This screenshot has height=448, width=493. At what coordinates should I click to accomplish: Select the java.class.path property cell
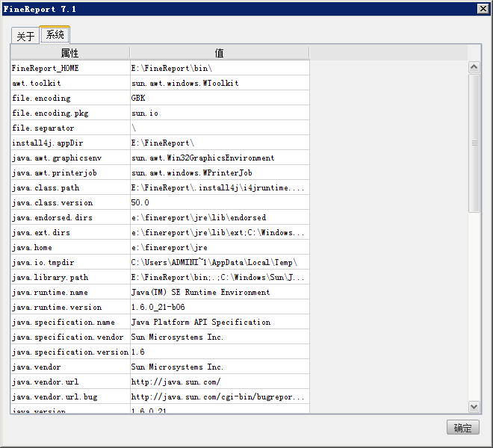click(70, 187)
